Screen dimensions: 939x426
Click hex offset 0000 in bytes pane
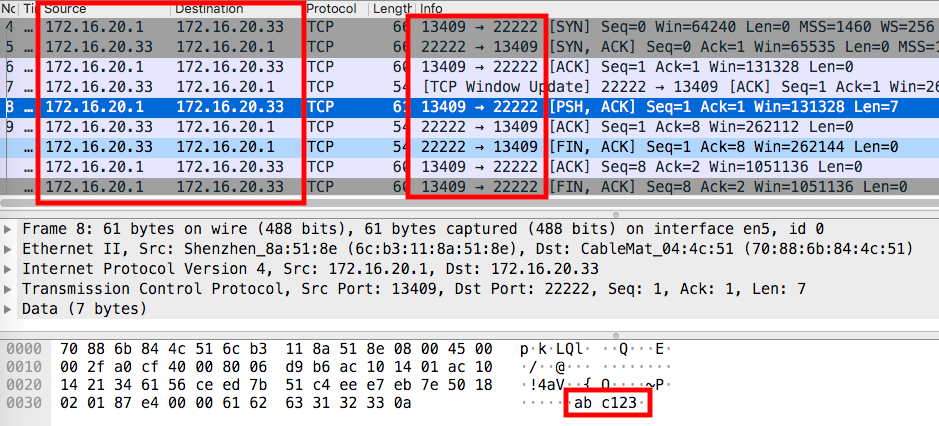tap(22, 349)
